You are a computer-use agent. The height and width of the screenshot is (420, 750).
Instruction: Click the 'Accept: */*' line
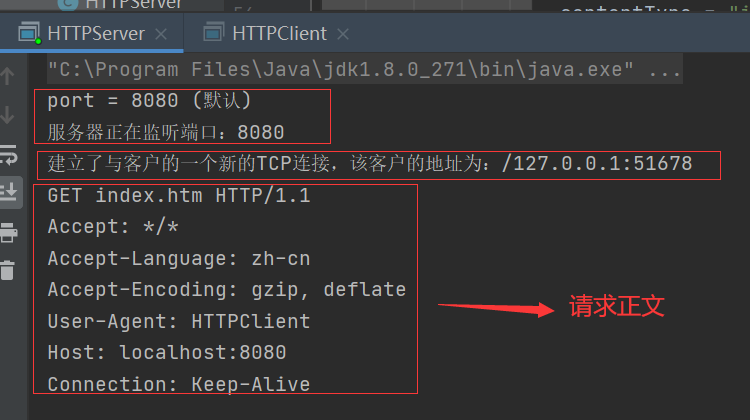(113, 227)
